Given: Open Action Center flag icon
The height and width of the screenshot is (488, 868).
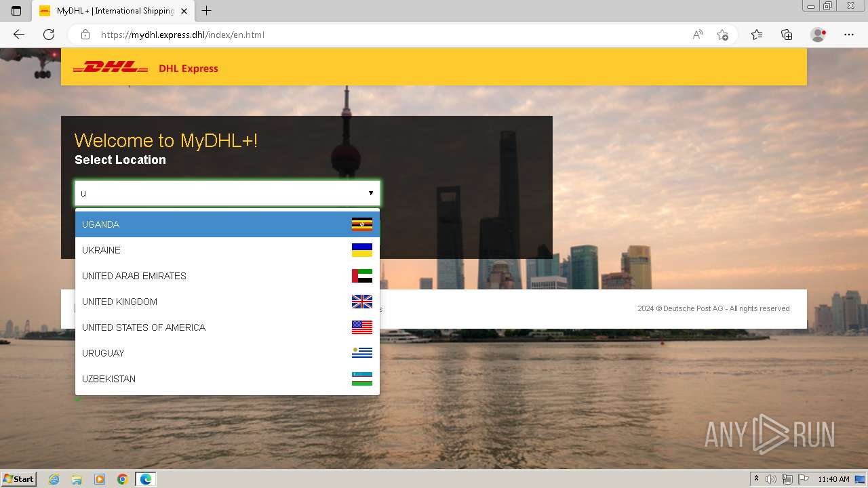Looking at the screenshot, I should click(804, 479).
